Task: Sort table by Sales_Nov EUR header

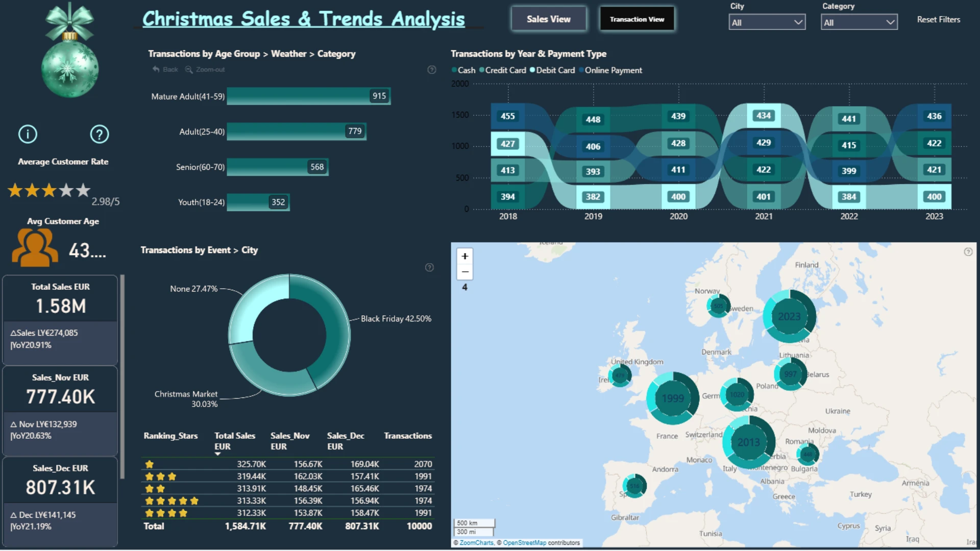Action: (x=290, y=441)
